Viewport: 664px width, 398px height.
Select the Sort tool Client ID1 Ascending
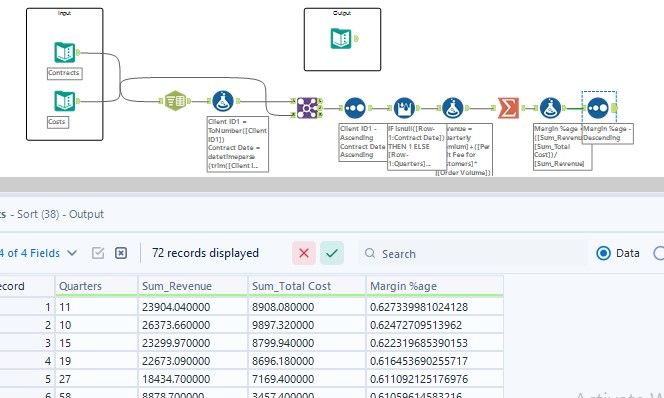(355, 108)
